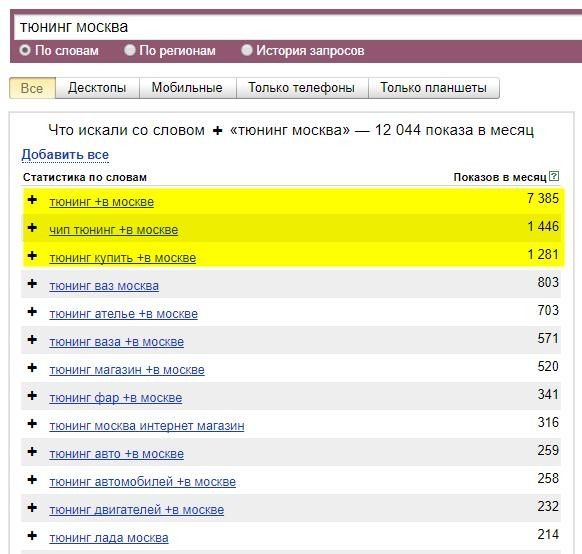582x554 pixels.
Task: Open 'тюнинг москва интернет магазин' link
Action: click(x=147, y=426)
